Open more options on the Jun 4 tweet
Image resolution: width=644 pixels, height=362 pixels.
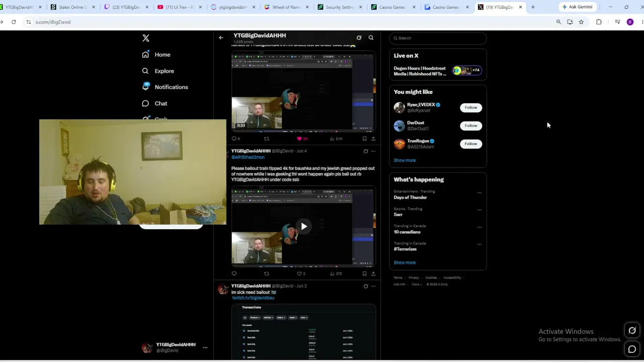[x=373, y=151]
